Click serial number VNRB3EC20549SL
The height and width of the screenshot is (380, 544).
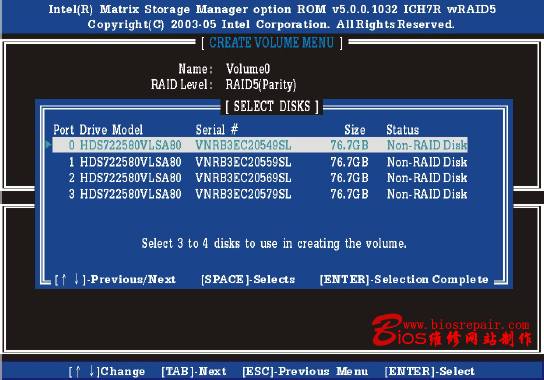pyautogui.click(x=243, y=145)
